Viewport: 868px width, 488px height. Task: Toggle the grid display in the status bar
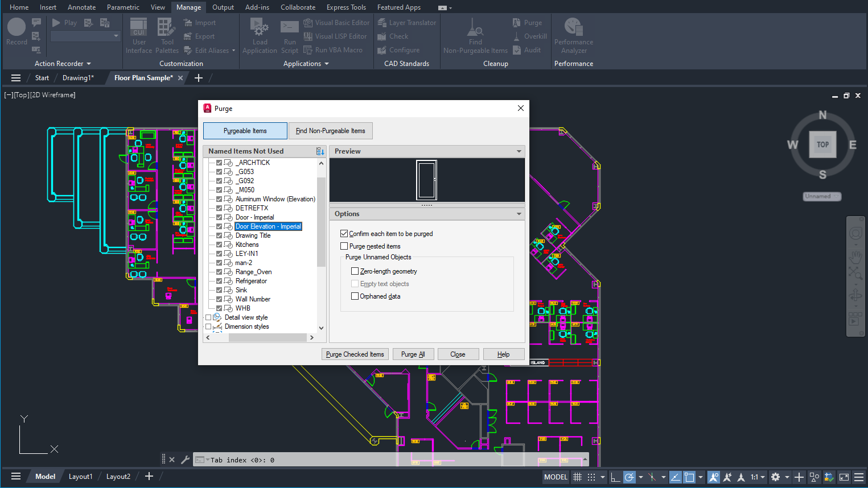coord(577,477)
